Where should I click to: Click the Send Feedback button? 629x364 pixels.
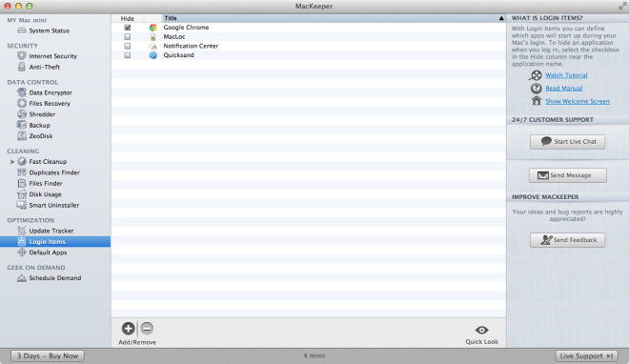click(568, 240)
